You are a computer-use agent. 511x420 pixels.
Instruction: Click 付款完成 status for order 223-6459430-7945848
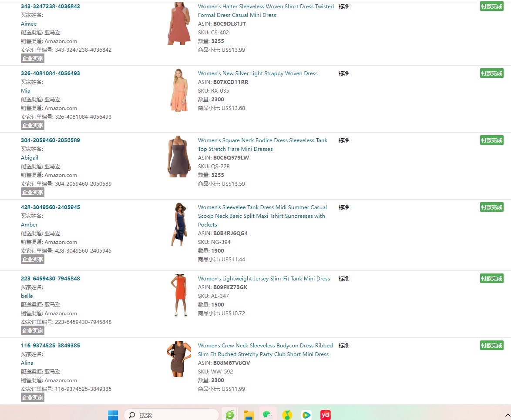(491, 278)
